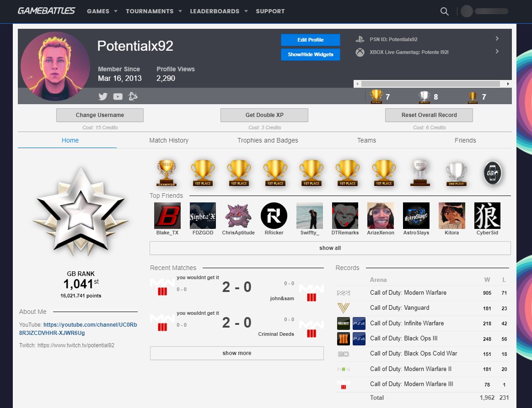The width and height of the screenshot is (532, 408).
Task: Click the Edit Profile button
Action: point(311,40)
